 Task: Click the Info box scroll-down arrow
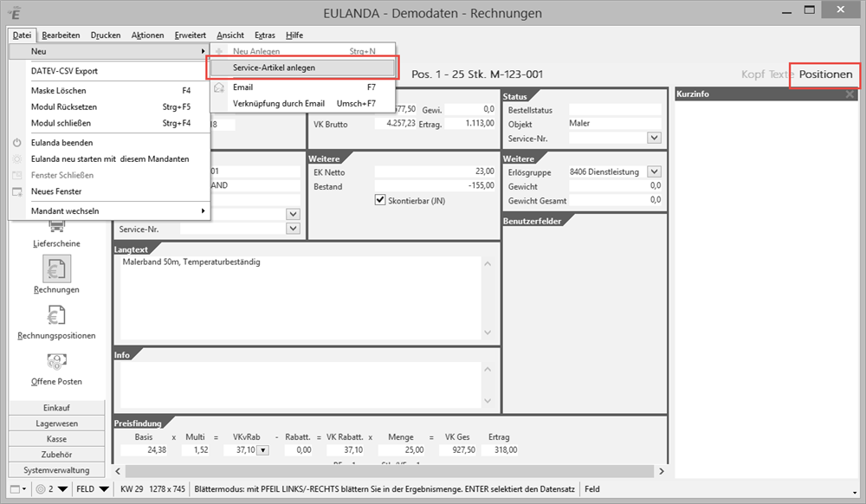[488, 401]
